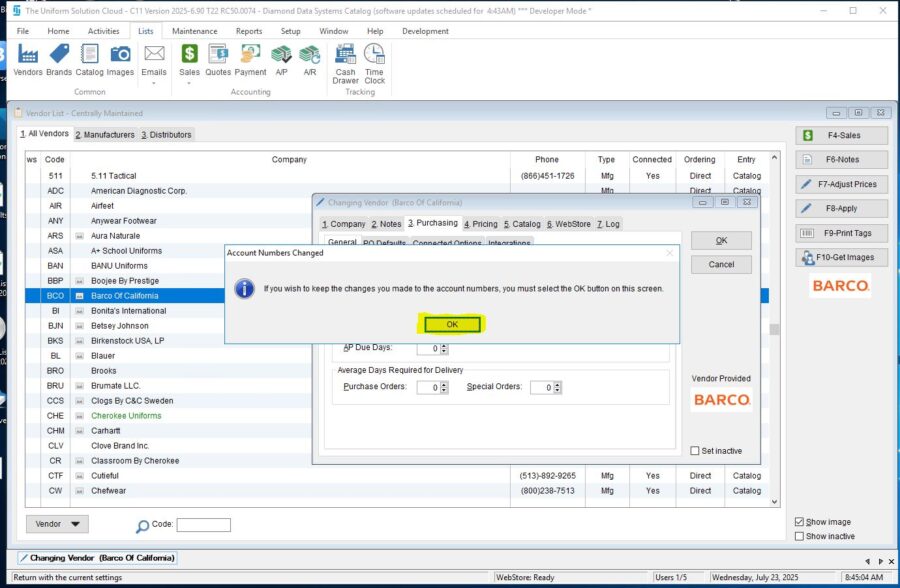Image resolution: width=900 pixels, height=588 pixels.
Task: Expand the Vendor dropdown button
Action: [x=57, y=524]
